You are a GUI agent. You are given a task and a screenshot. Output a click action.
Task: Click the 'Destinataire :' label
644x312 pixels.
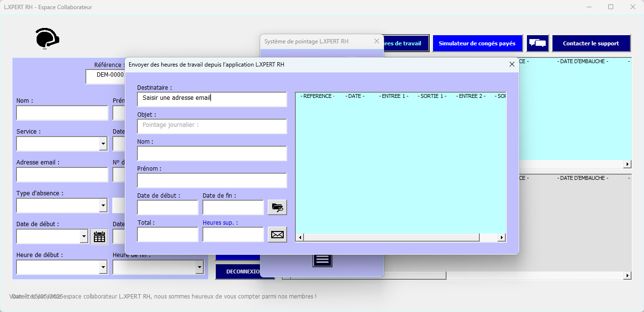coord(155,88)
